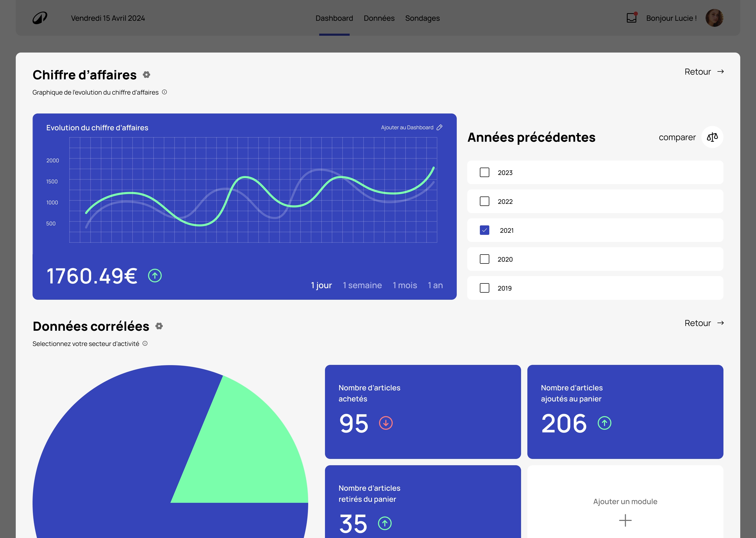Click the plus icon under Ajouter un module
Screen dimensions: 756x538
[x=625, y=520]
